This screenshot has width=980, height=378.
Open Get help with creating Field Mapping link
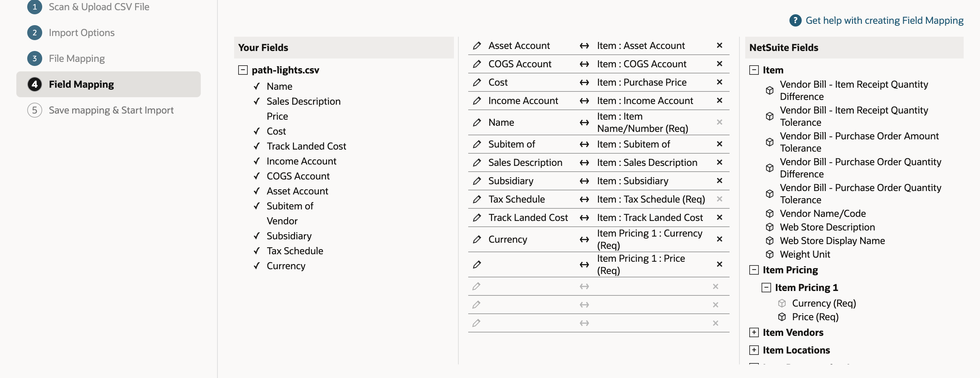[884, 20]
